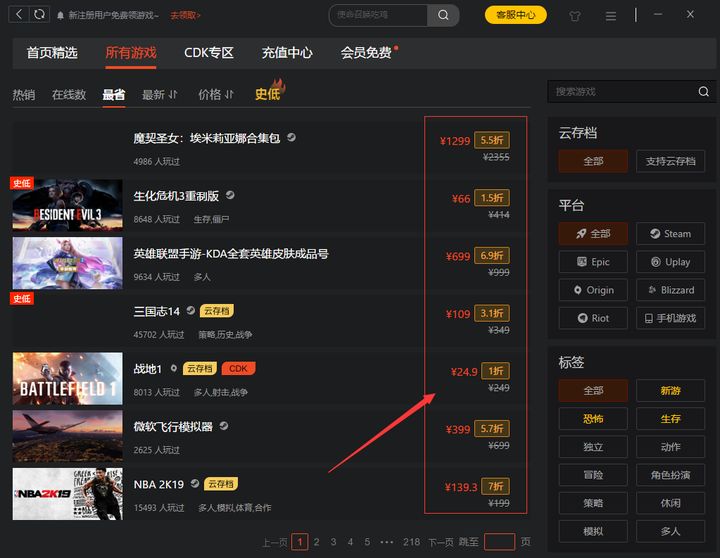Filter by the 生存 tag
The image size is (720, 558).
tap(670, 419)
